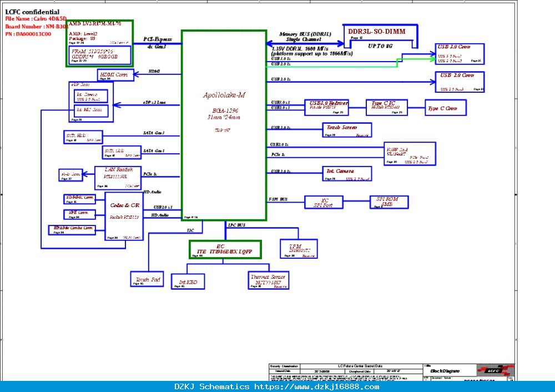This screenshot has height=392, width=555.
Task: Select the Thermal Sensor block
Action: (268, 280)
